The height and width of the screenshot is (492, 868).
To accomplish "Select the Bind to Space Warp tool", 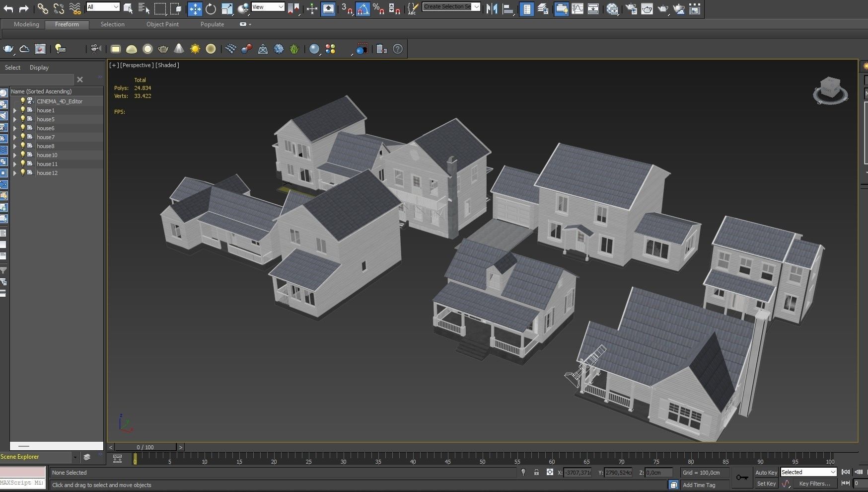I will [75, 8].
